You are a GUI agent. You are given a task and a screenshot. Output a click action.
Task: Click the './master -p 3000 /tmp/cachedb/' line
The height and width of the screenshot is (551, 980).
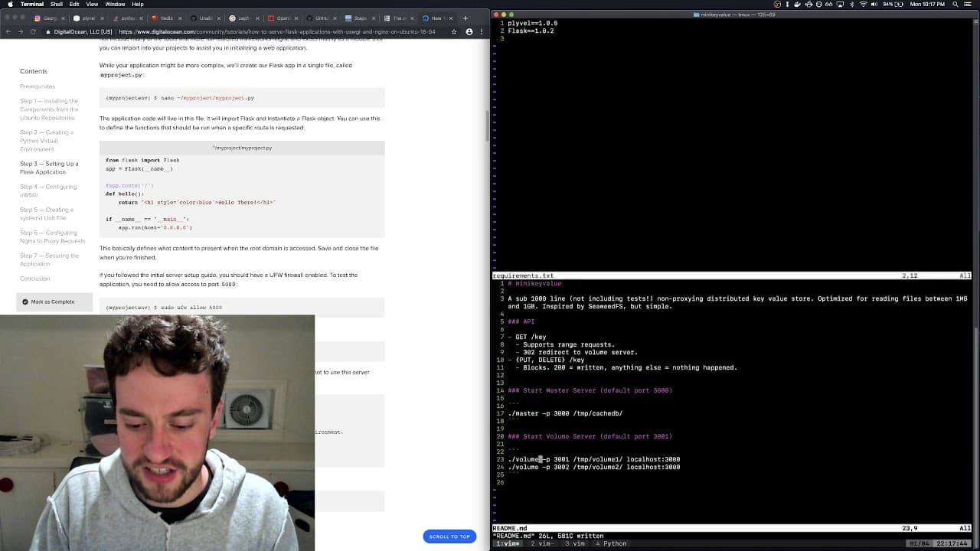coord(565,413)
